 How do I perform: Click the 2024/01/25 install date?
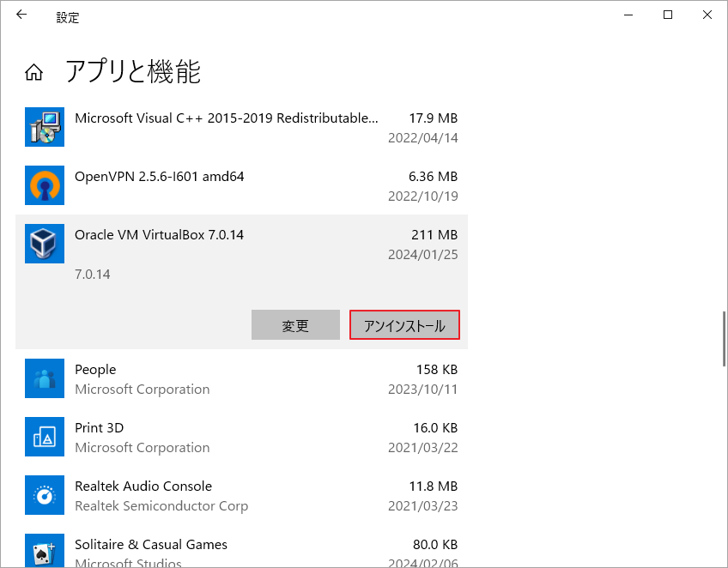pyautogui.click(x=423, y=255)
